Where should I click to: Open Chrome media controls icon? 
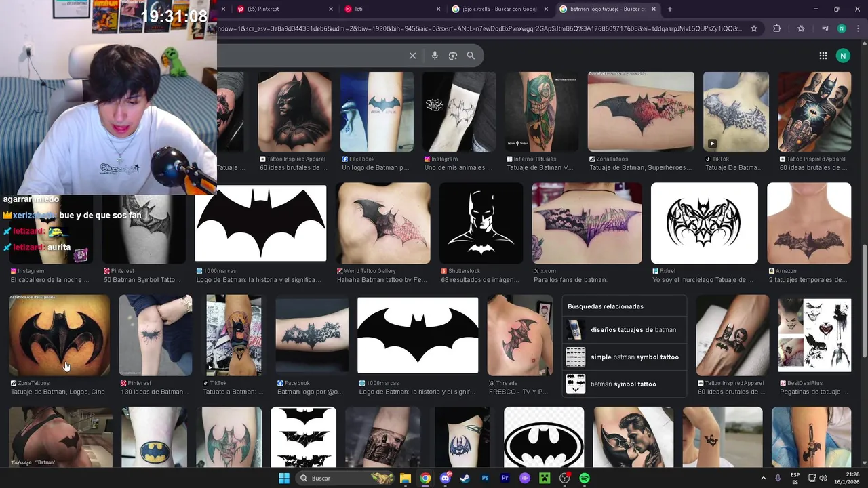[825, 28]
